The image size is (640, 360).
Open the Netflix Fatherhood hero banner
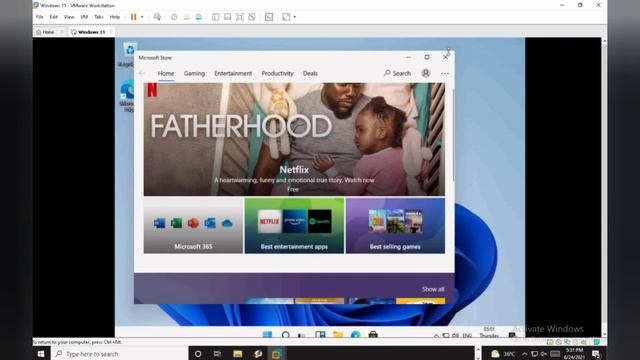tap(294, 139)
